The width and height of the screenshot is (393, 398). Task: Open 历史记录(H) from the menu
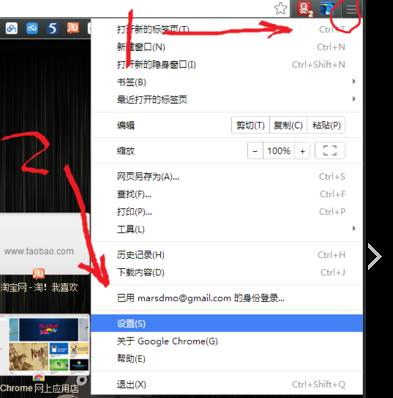point(227,255)
